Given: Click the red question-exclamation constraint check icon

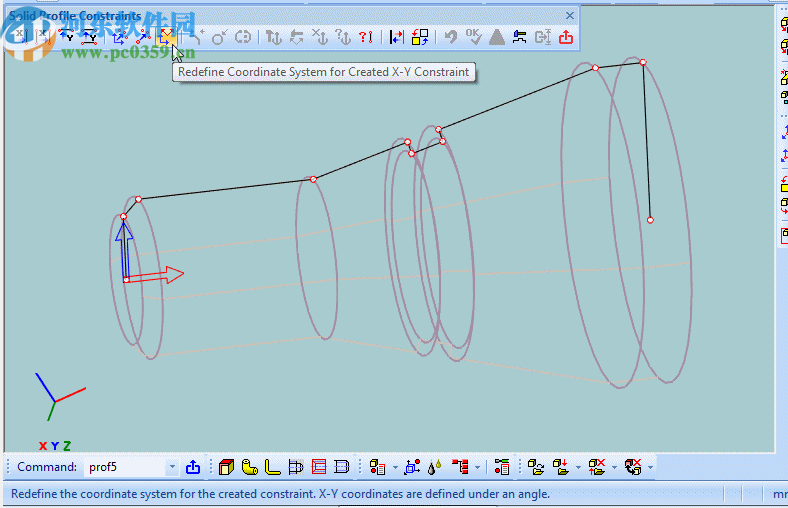Looking at the screenshot, I should click(366, 37).
